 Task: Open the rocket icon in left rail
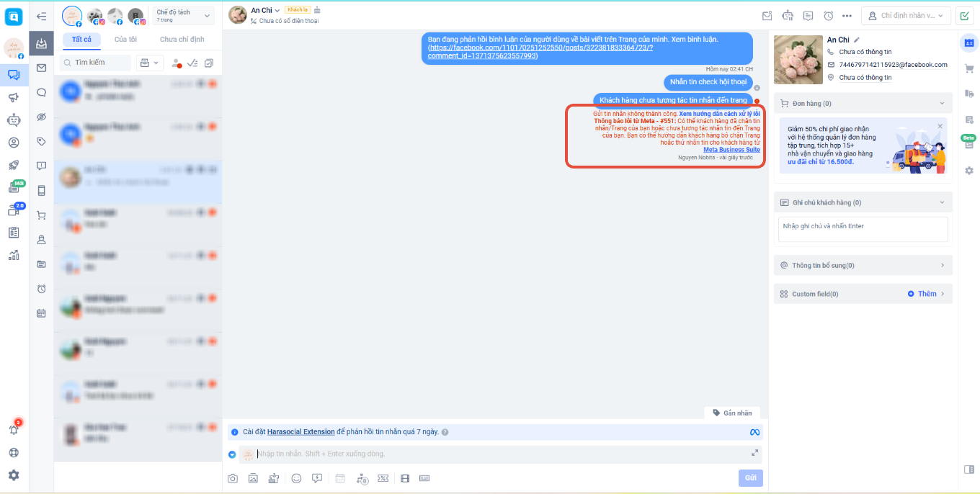click(x=14, y=165)
